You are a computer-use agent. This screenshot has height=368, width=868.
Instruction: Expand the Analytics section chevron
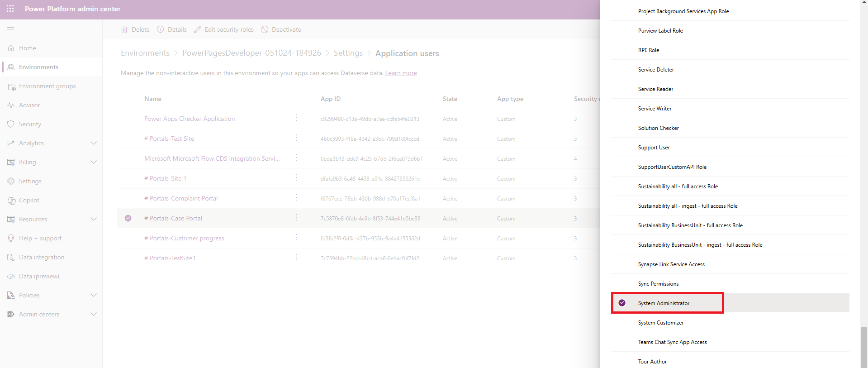(94, 143)
